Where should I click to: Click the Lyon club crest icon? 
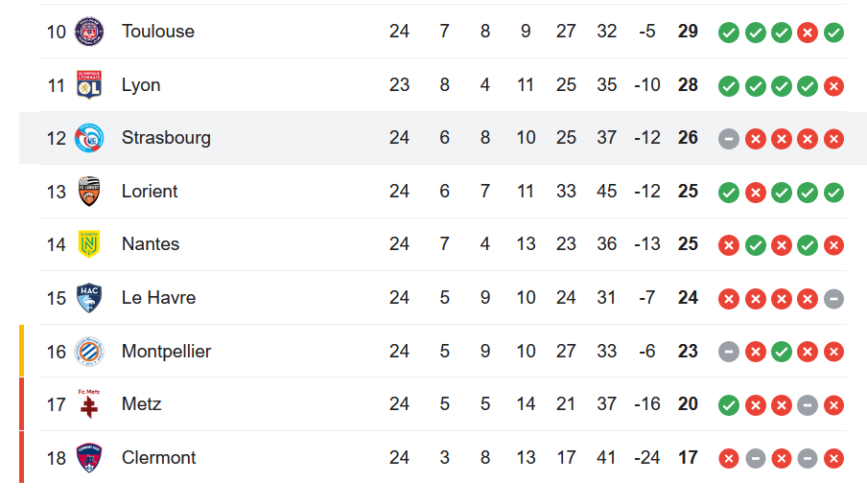[89, 85]
